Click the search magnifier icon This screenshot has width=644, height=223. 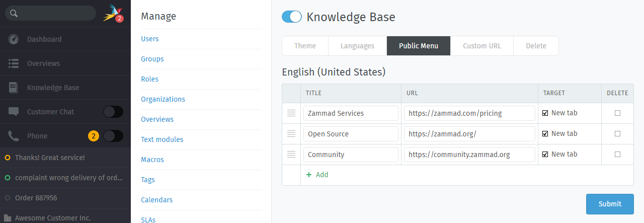[x=14, y=14]
